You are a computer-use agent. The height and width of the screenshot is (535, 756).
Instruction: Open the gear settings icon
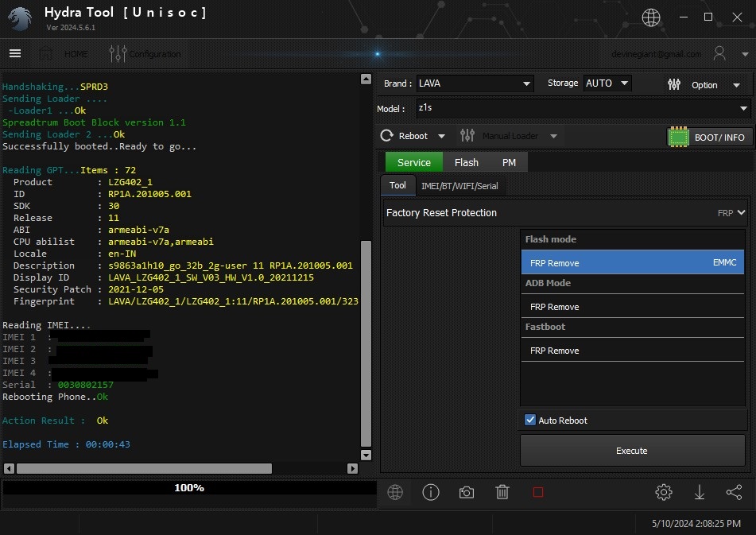pos(664,492)
